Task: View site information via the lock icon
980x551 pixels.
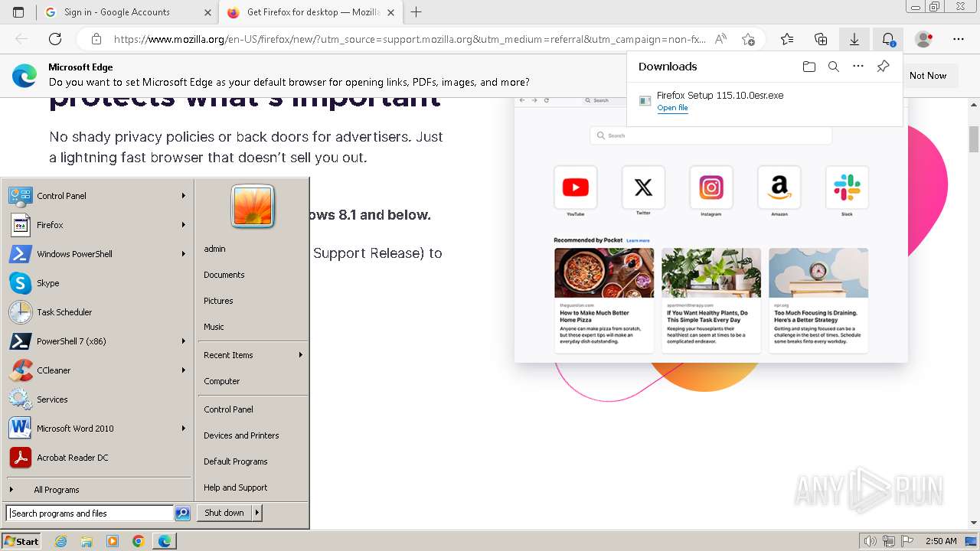Action: point(96,39)
